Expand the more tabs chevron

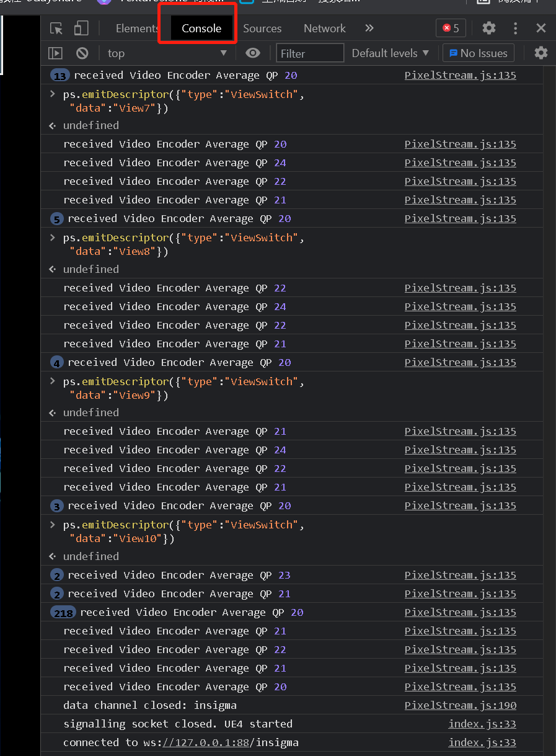(x=369, y=28)
